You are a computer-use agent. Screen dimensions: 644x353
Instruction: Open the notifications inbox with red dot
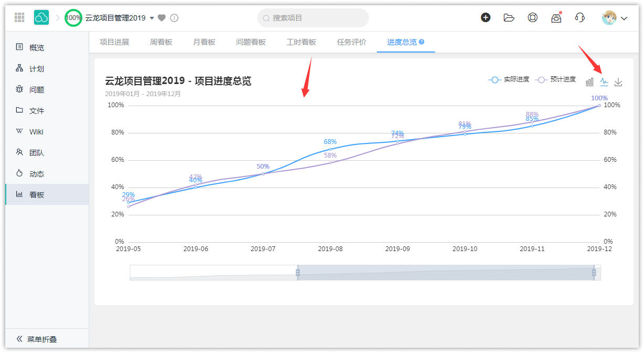click(x=556, y=18)
